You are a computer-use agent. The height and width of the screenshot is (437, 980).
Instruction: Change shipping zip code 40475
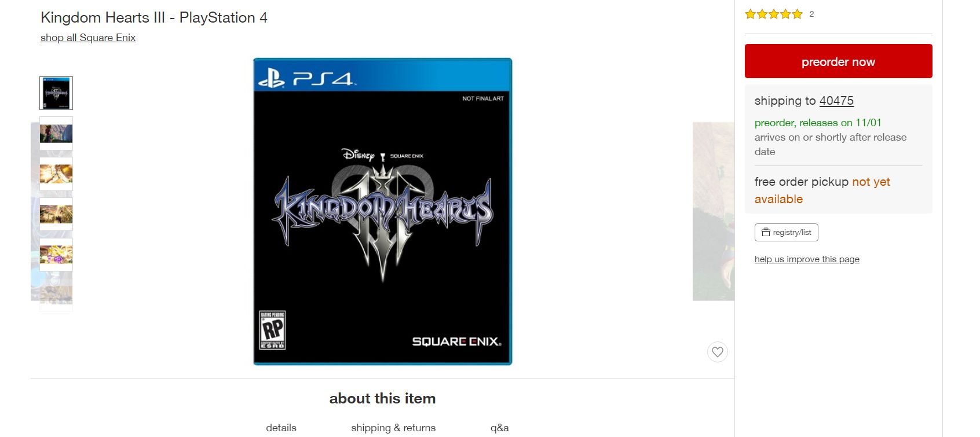coord(836,101)
